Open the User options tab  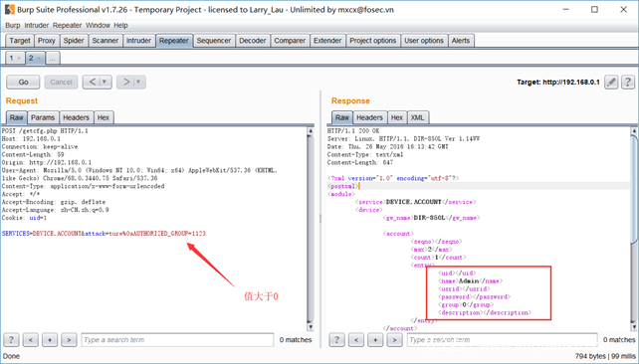click(424, 41)
